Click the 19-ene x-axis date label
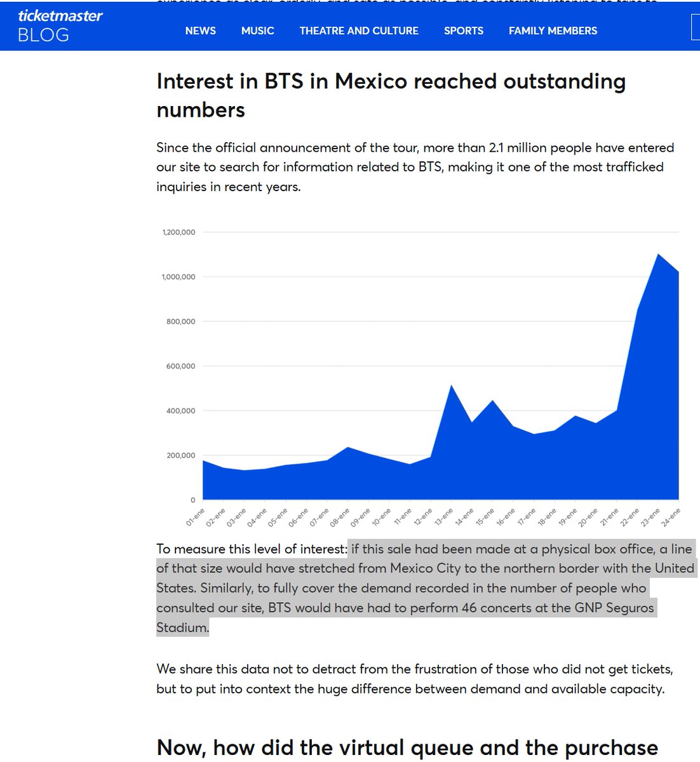700x762 pixels. point(567,517)
